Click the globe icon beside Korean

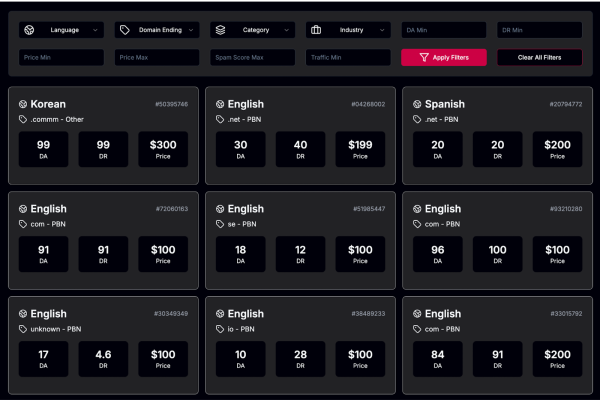click(x=23, y=104)
